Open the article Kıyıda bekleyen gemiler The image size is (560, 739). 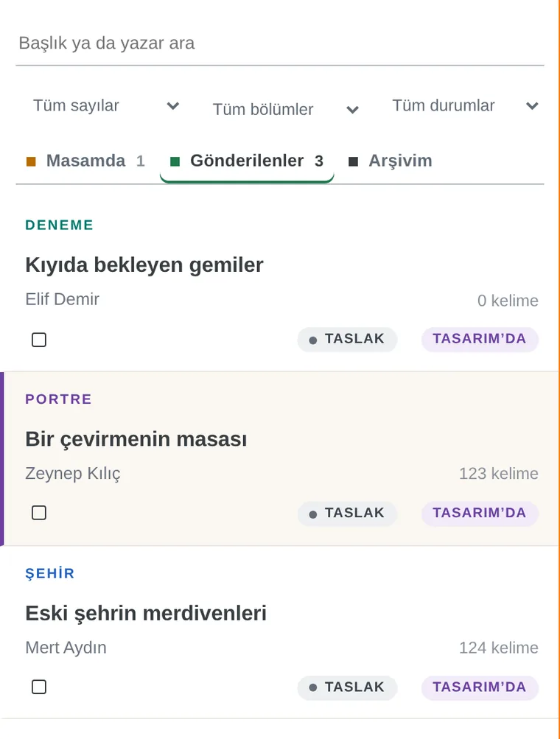(x=144, y=265)
